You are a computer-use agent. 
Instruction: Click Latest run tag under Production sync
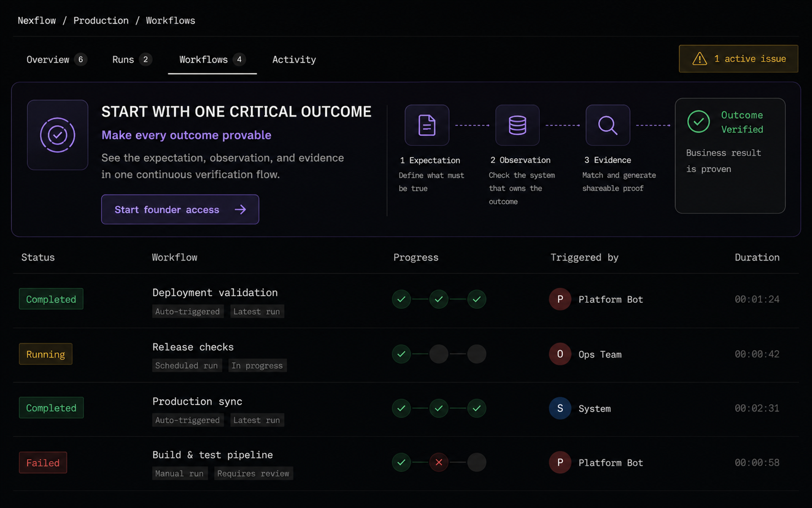coord(257,420)
